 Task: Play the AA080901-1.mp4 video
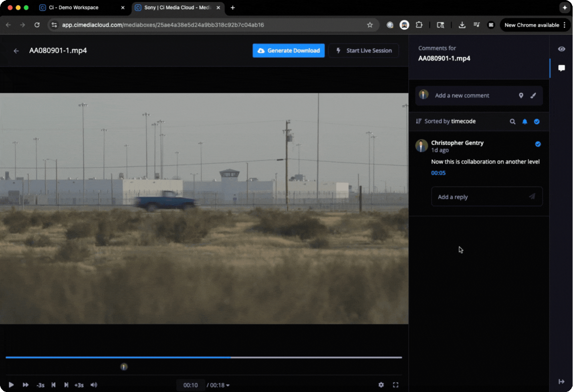tap(11, 385)
